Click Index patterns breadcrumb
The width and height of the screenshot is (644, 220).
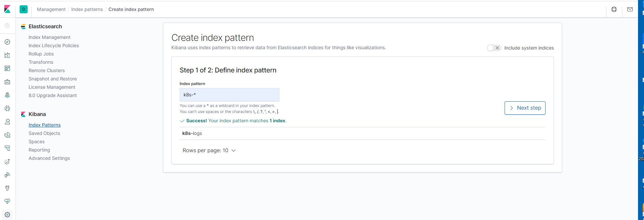pos(87,9)
